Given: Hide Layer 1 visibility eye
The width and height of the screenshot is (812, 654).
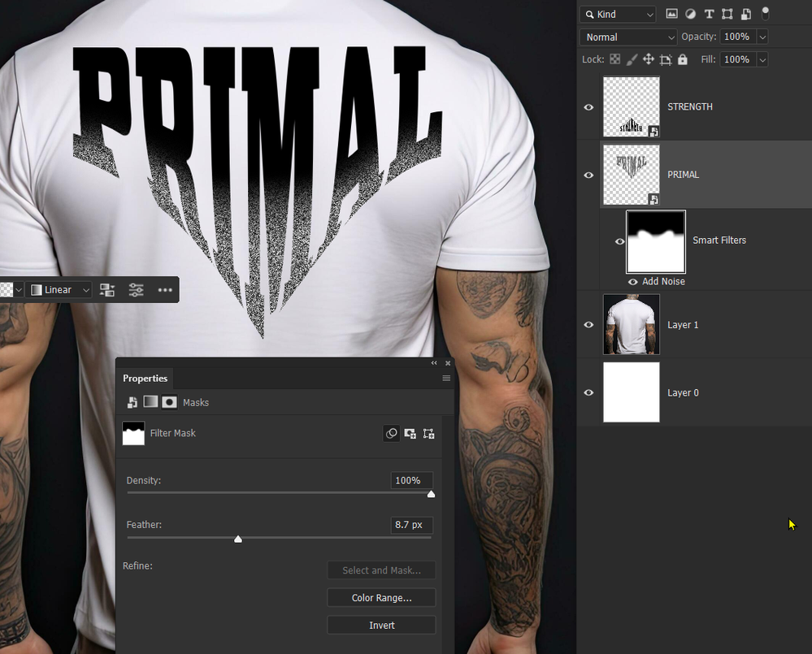Looking at the screenshot, I should (x=588, y=325).
